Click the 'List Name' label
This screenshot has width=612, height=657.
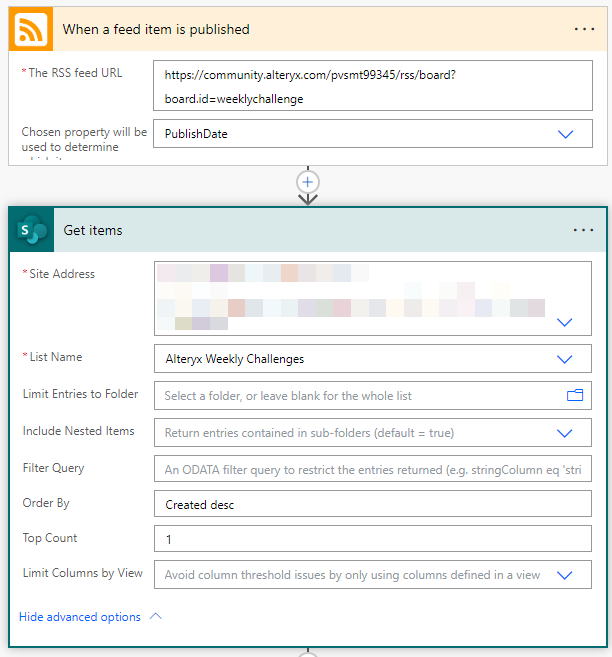click(x=56, y=357)
